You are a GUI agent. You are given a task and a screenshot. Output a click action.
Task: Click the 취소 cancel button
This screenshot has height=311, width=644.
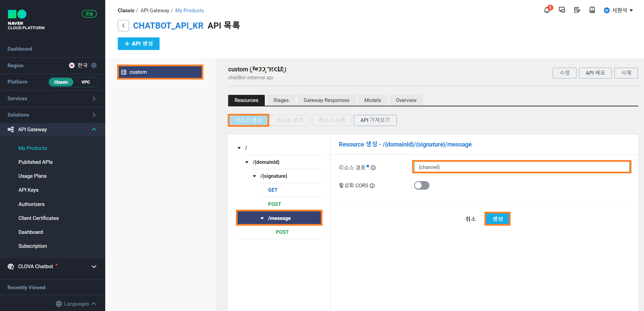(471, 219)
